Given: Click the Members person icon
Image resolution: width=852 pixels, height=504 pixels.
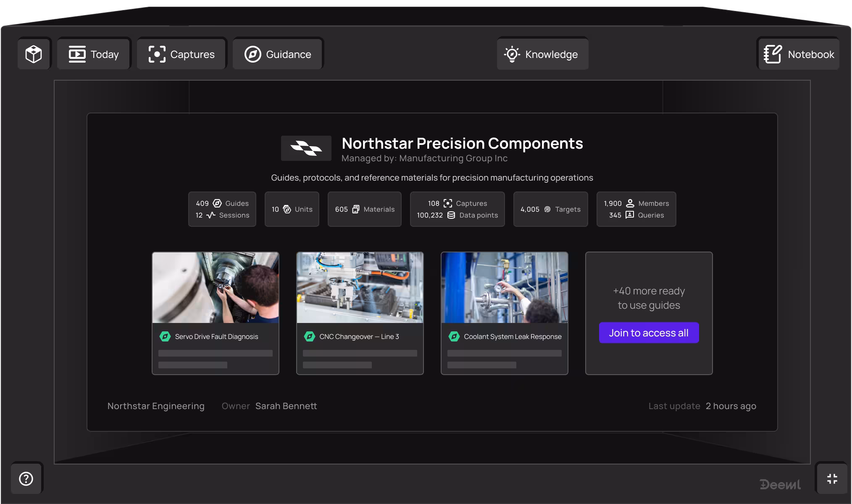Looking at the screenshot, I should pyautogui.click(x=630, y=203).
